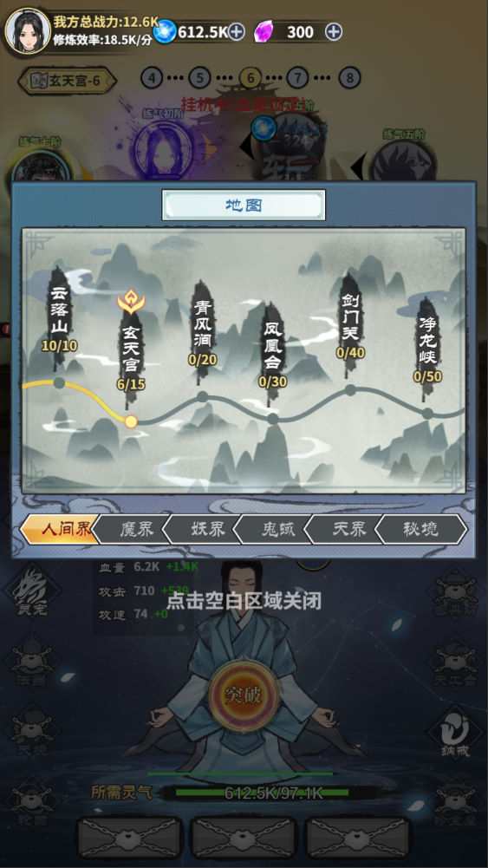Viewport: 488px width, 868px height.
Task: Click the blue spirit orb currency icon
Action: [x=165, y=31]
